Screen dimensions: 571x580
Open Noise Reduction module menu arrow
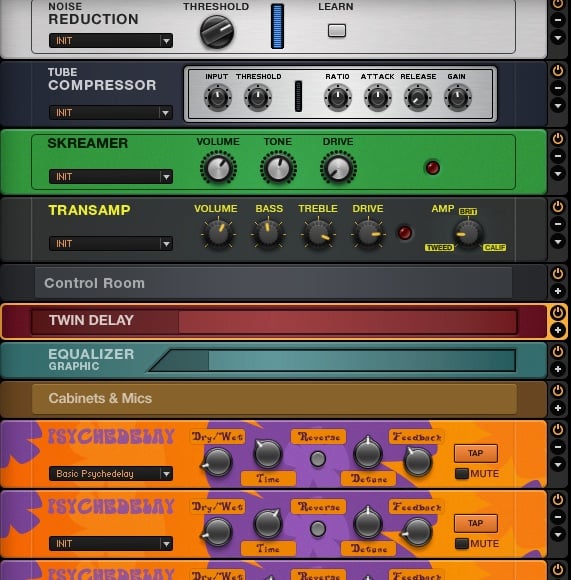tap(558, 37)
